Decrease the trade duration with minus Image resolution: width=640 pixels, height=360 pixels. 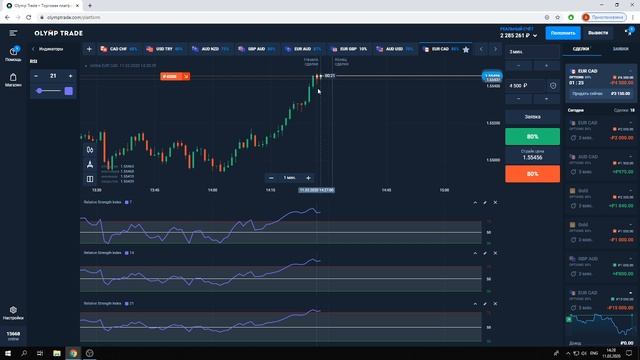(x=519, y=66)
